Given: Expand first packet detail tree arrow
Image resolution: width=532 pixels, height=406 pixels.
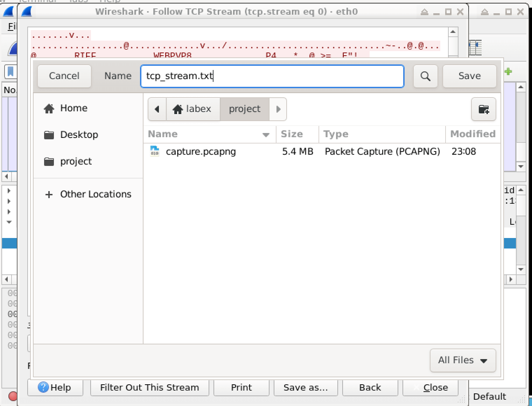Looking at the screenshot, I should (9, 191).
